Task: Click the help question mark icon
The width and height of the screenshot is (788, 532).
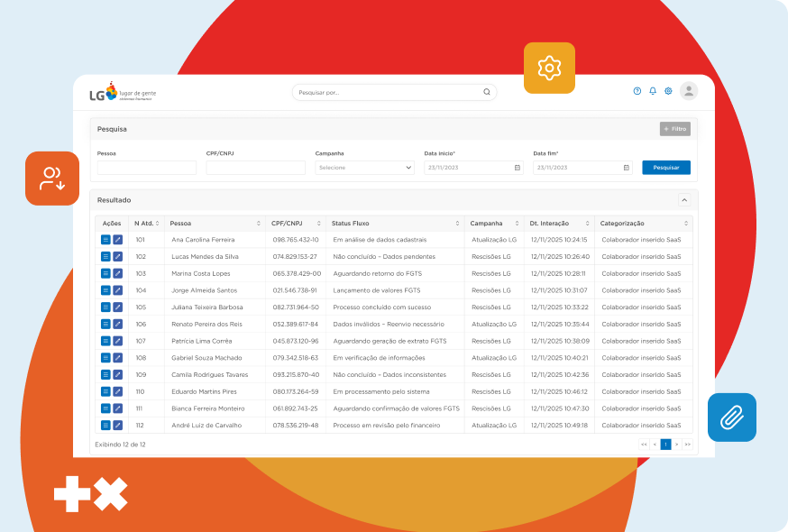Action: (x=637, y=91)
